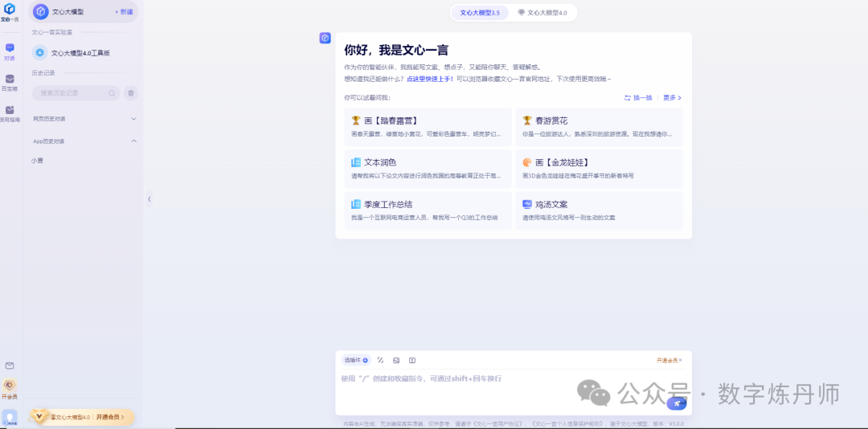Click the trash icon beside the history search

tap(131, 93)
